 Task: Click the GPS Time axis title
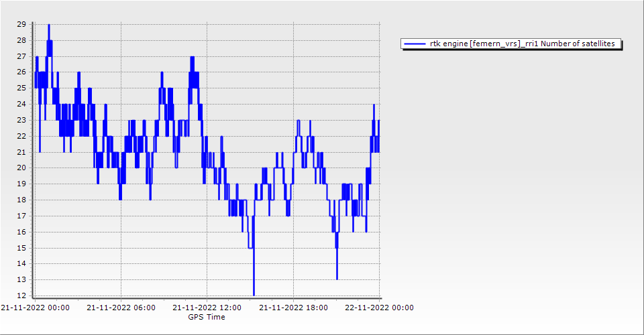pos(206,317)
